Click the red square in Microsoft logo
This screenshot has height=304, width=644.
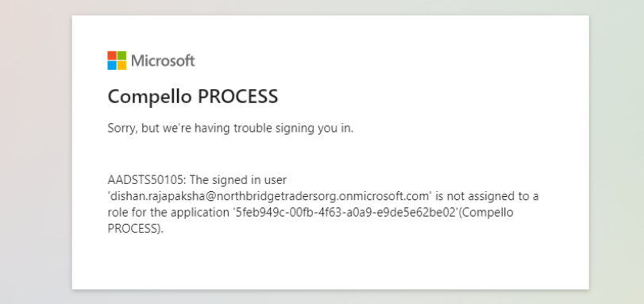pyautogui.click(x=112, y=56)
